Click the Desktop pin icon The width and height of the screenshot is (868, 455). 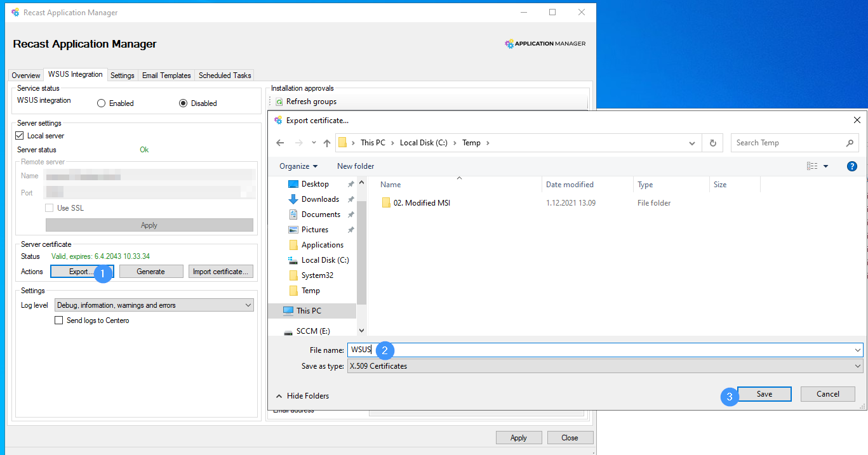pyautogui.click(x=351, y=184)
